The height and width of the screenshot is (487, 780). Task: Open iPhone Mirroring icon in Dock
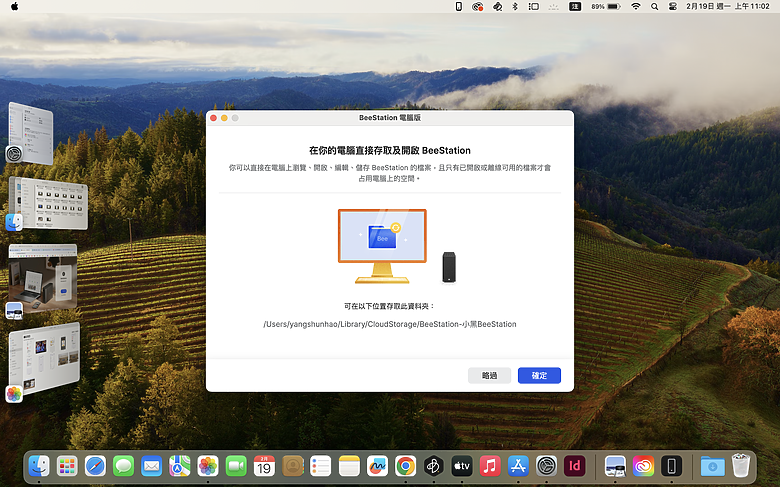tap(671, 466)
